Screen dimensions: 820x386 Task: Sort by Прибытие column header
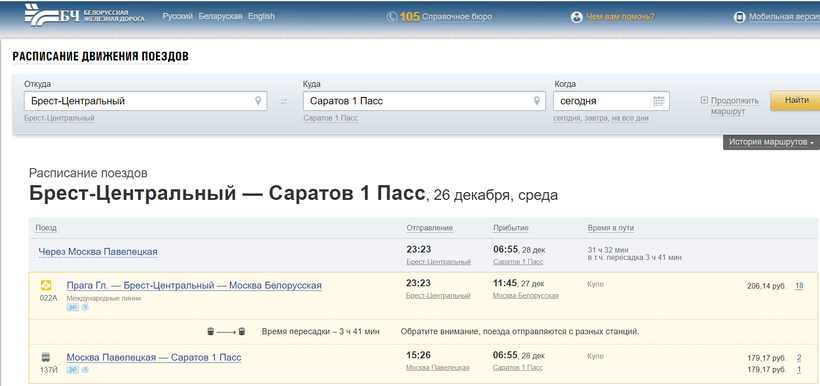[x=510, y=228]
